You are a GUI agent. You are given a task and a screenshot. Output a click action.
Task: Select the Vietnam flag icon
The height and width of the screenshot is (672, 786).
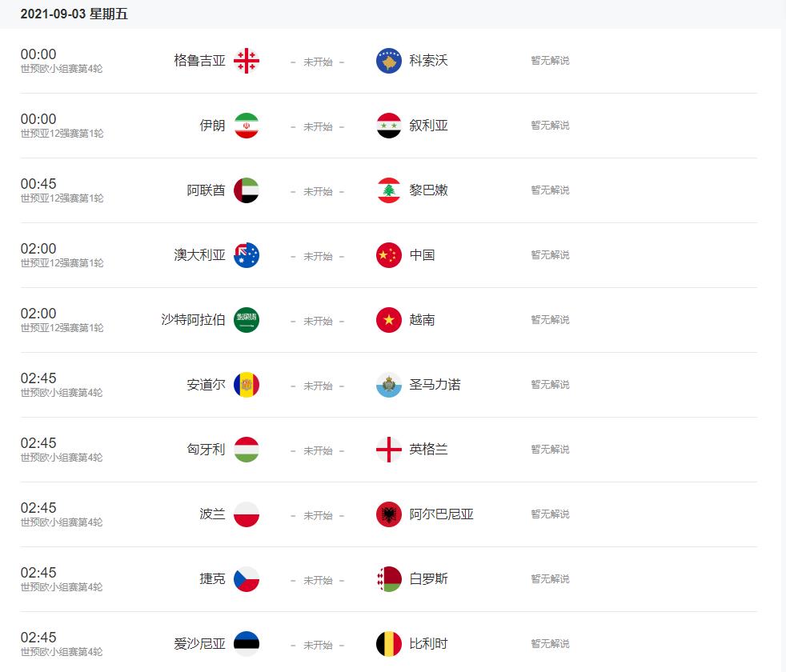pos(388,320)
